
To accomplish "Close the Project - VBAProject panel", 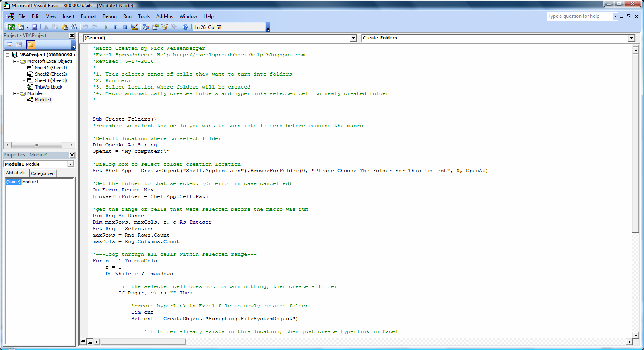I will [72, 35].
